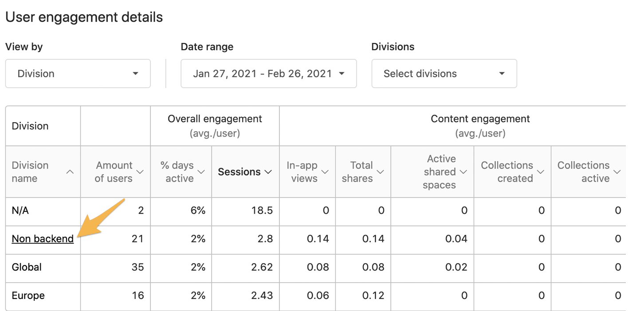Viewport: 644px width, 311px height.
Task: Click the Sessions column sort chevron
Action: (x=268, y=172)
